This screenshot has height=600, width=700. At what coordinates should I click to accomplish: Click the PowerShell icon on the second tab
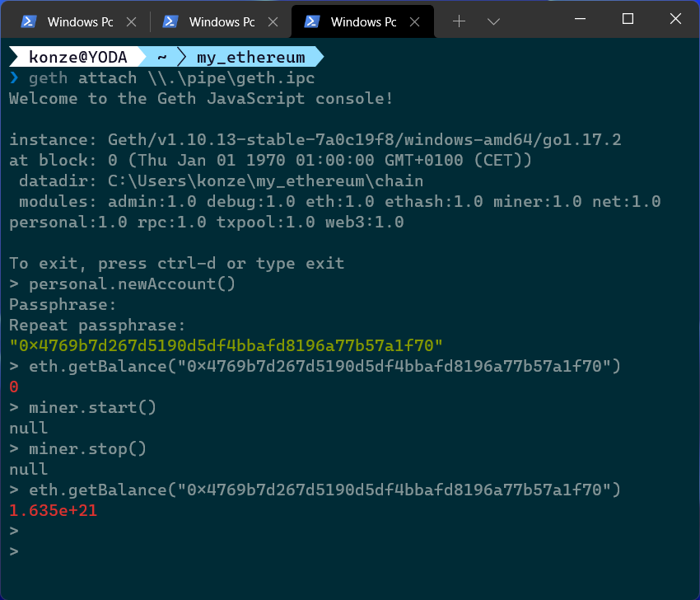[170, 21]
